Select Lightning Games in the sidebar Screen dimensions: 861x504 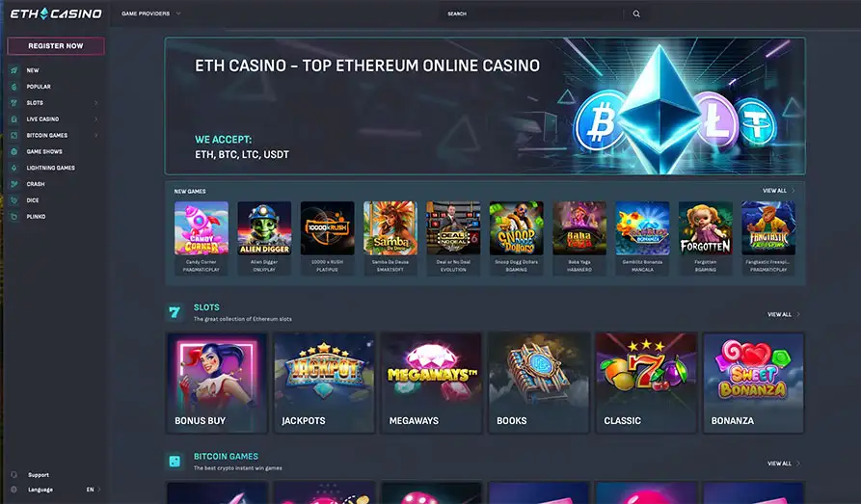click(x=50, y=168)
